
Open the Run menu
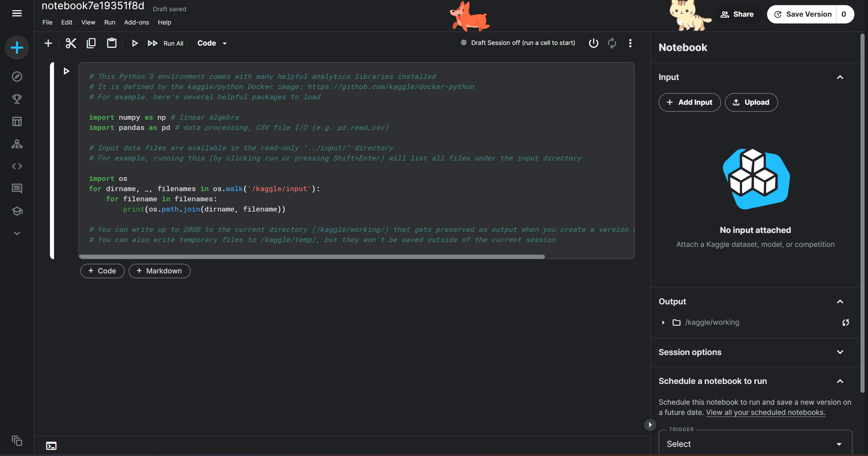pos(109,22)
